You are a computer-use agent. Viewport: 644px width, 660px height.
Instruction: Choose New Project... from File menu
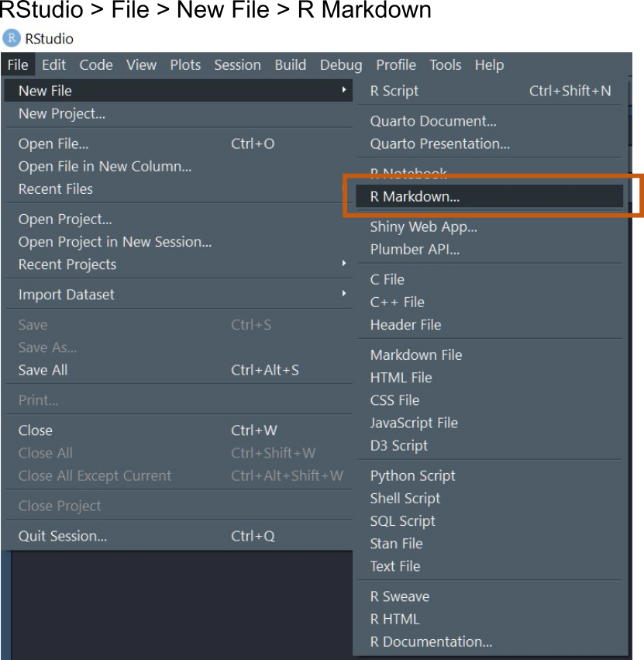point(178,114)
